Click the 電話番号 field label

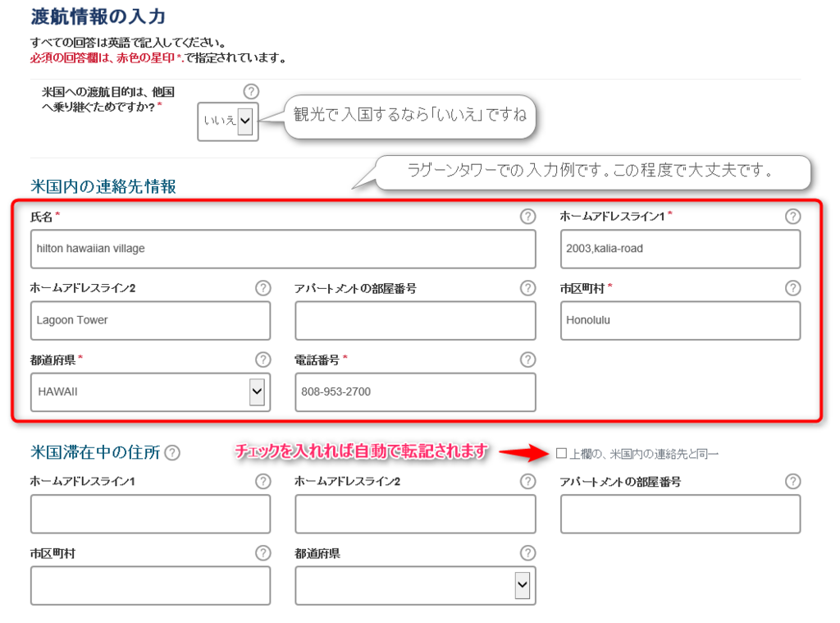(317, 360)
